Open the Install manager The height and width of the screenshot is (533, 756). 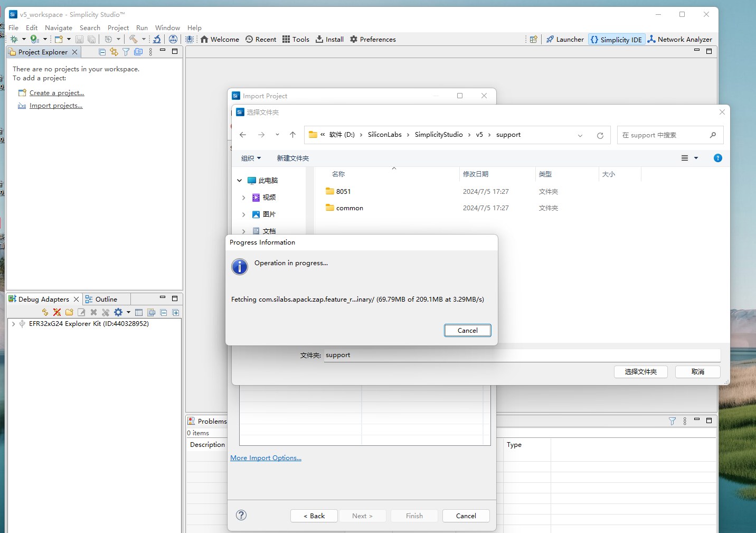(329, 39)
